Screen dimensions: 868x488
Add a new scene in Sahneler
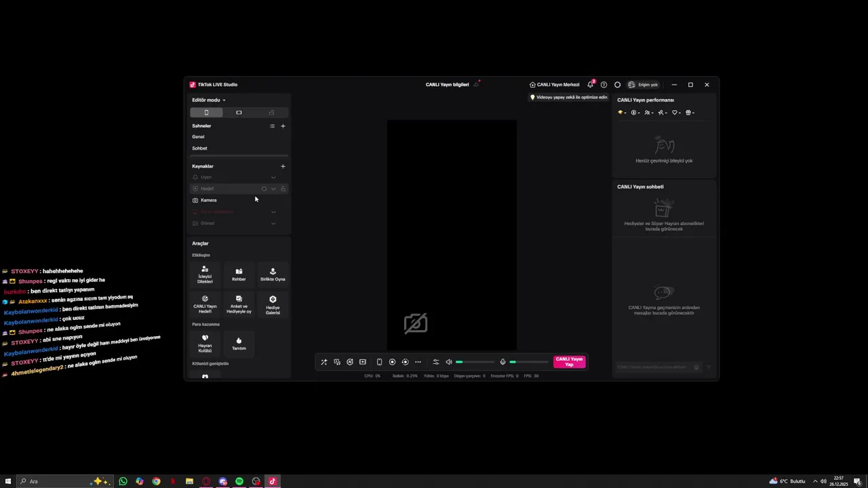(x=283, y=126)
